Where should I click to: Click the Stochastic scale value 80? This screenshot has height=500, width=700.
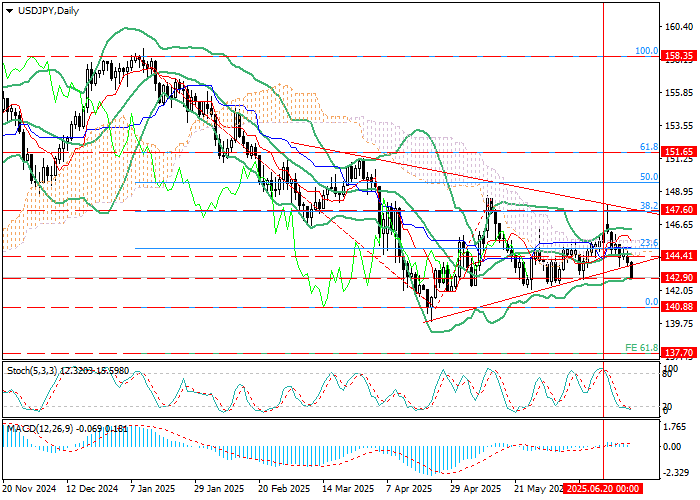click(667, 374)
